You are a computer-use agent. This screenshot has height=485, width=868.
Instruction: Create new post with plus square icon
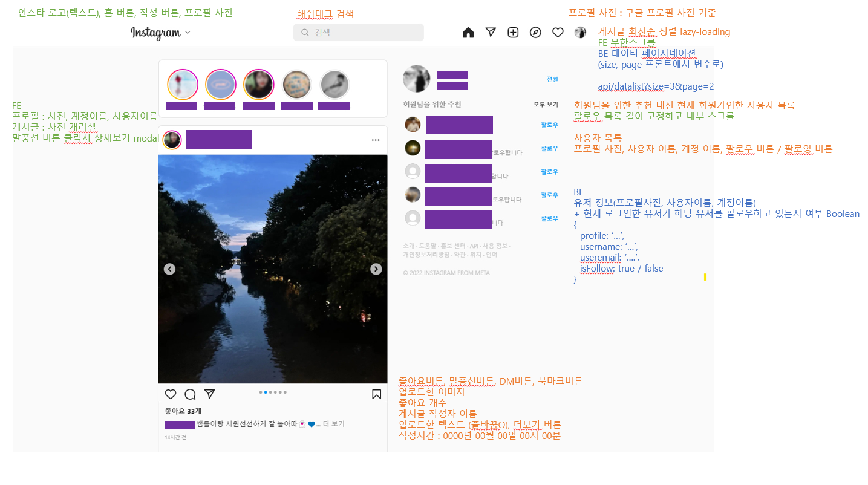[513, 33]
